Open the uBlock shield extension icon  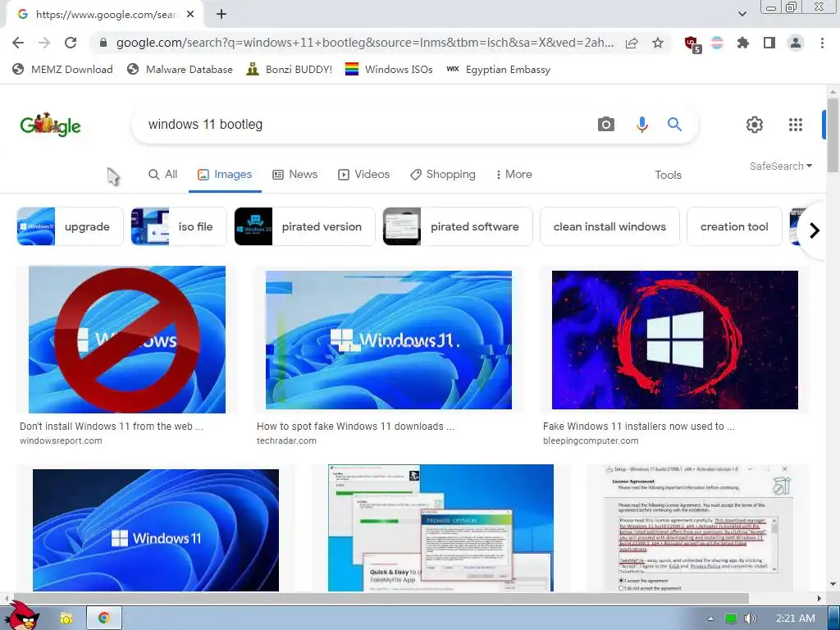point(692,43)
